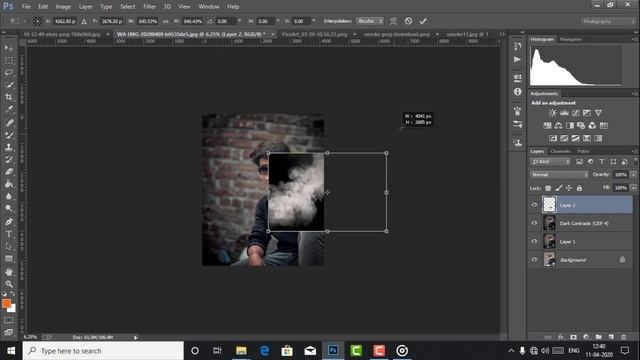Viewport: 640px width, 360px height.
Task: Select the Hand tool
Action: (9, 271)
